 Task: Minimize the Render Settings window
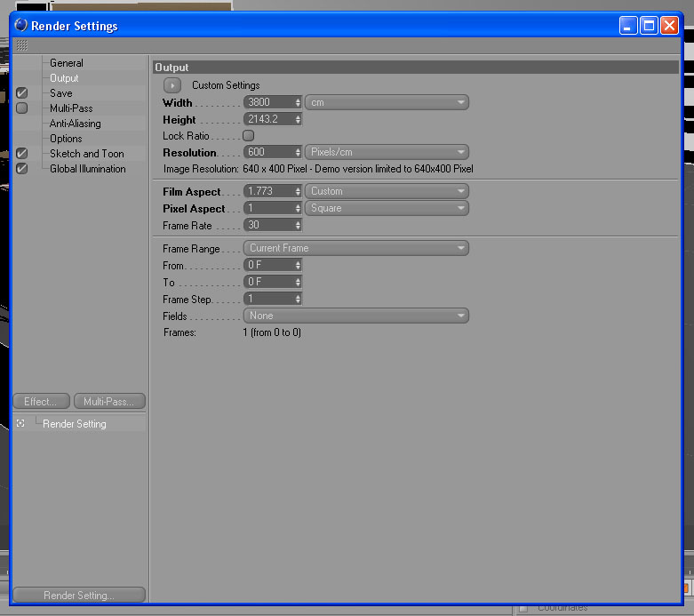point(628,25)
